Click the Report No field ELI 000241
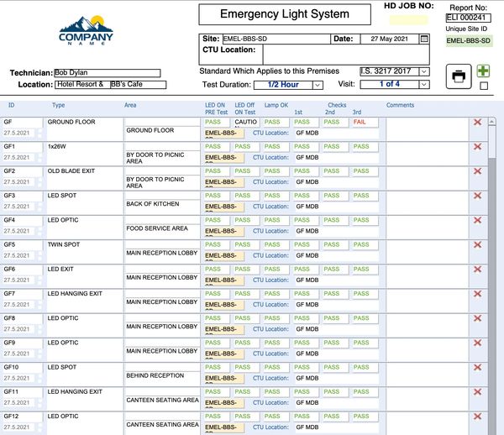The width and height of the screenshot is (504, 435). click(x=468, y=18)
